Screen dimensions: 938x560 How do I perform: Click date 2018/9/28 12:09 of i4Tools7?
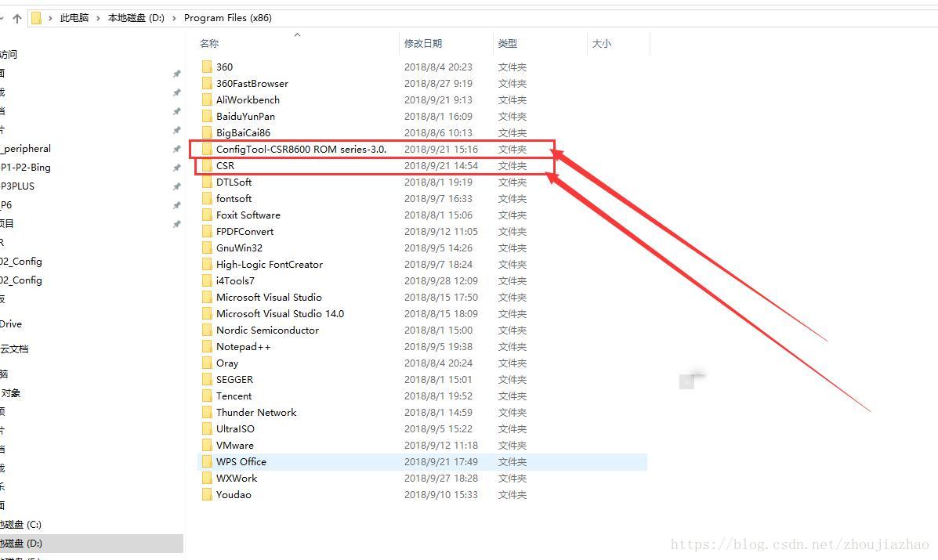(x=441, y=280)
